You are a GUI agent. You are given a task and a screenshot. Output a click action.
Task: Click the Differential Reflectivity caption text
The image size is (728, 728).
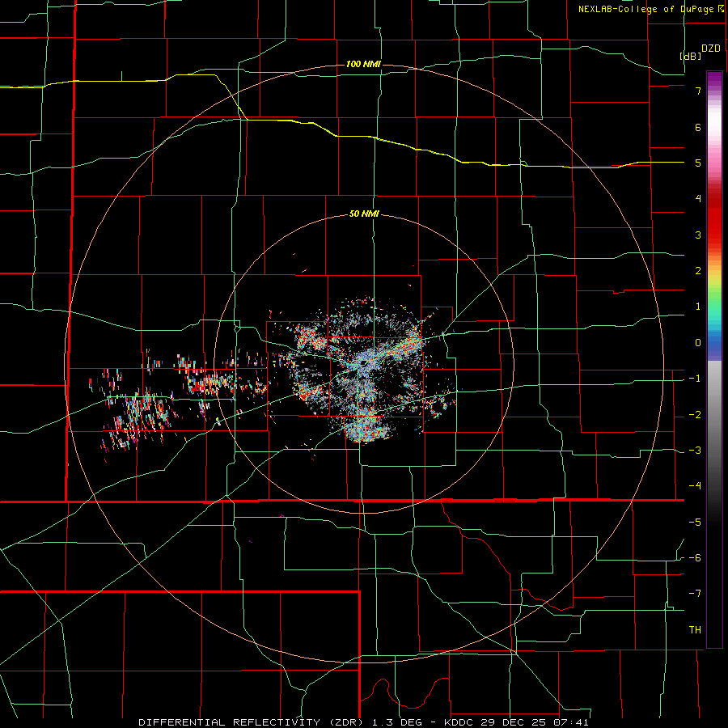pyautogui.click(x=363, y=722)
